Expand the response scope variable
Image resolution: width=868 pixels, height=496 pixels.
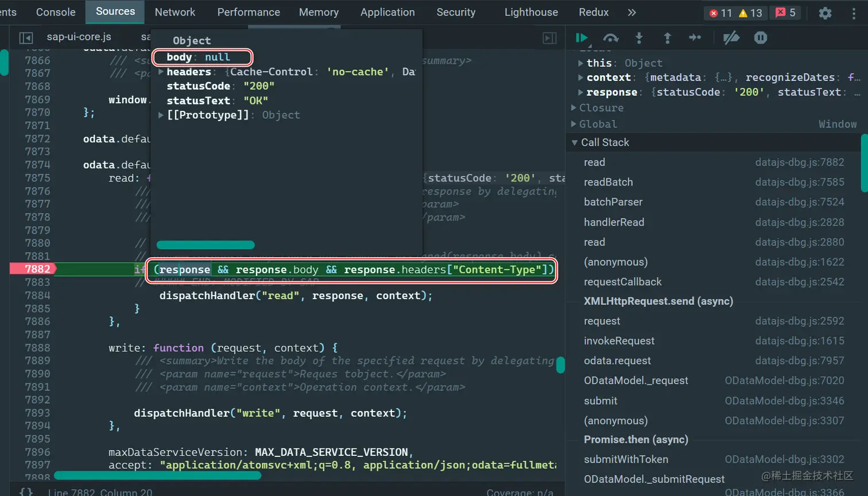point(581,92)
